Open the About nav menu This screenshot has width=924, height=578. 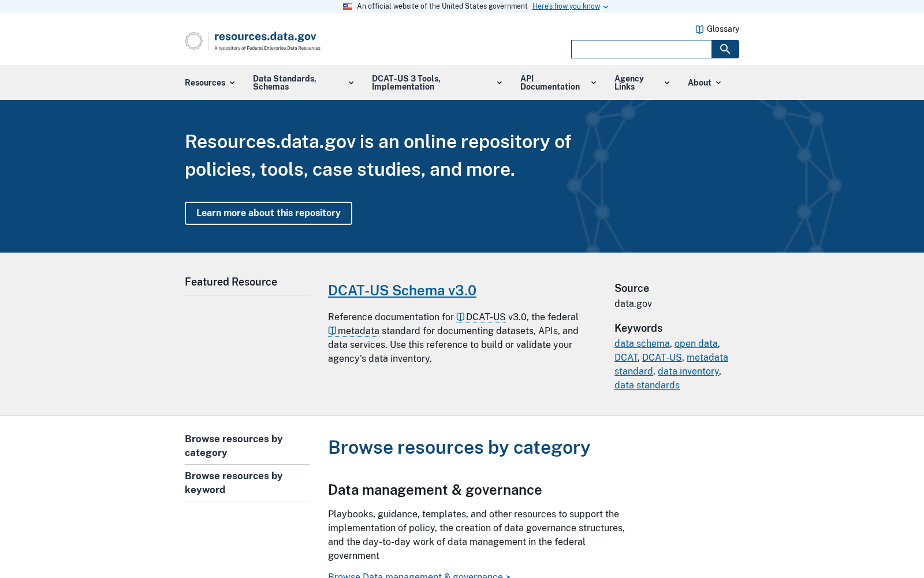[x=705, y=83]
